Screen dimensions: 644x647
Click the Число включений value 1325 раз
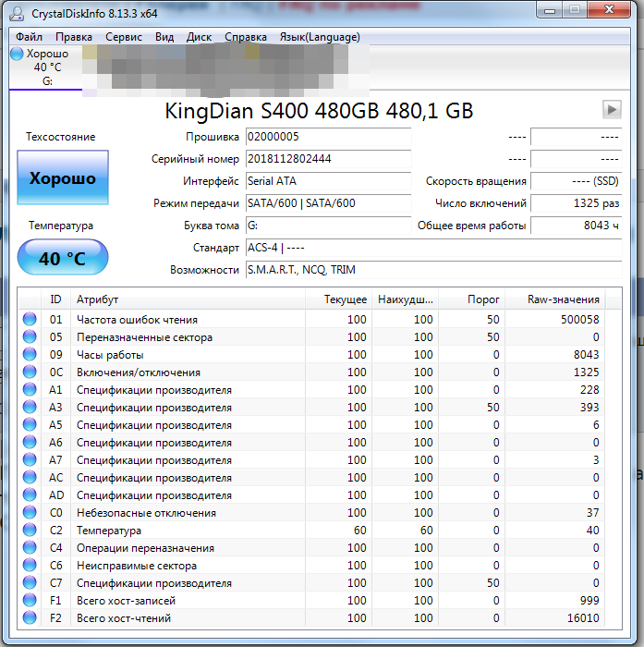[x=576, y=203]
